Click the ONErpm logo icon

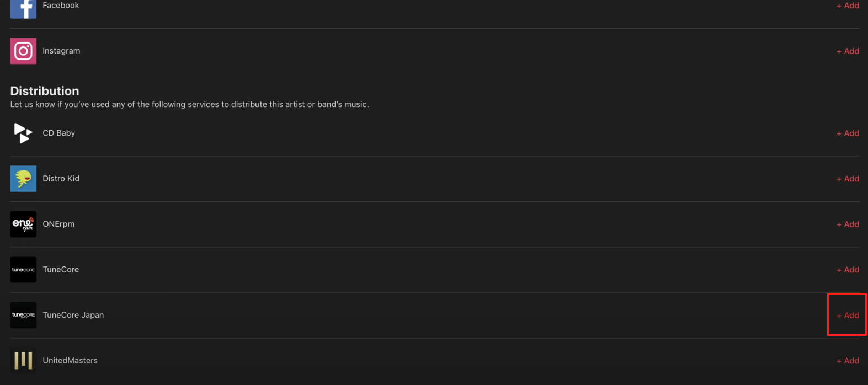tap(23, 224)
